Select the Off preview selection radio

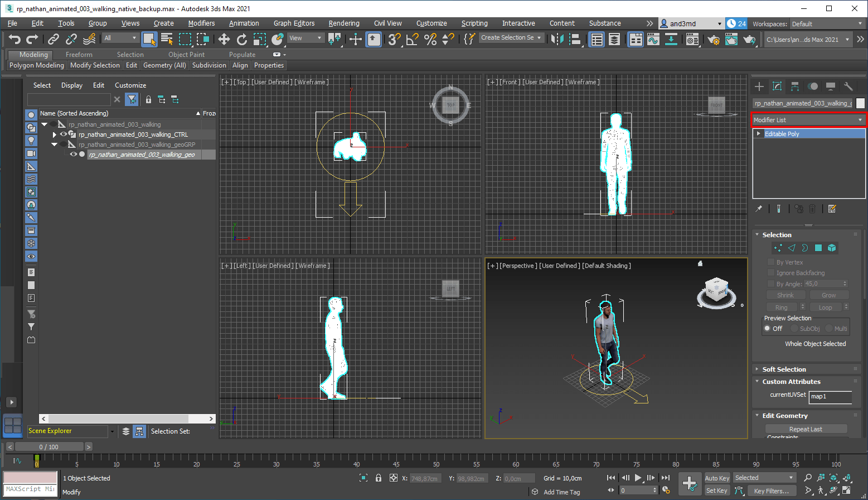click(x=768, y=329)
